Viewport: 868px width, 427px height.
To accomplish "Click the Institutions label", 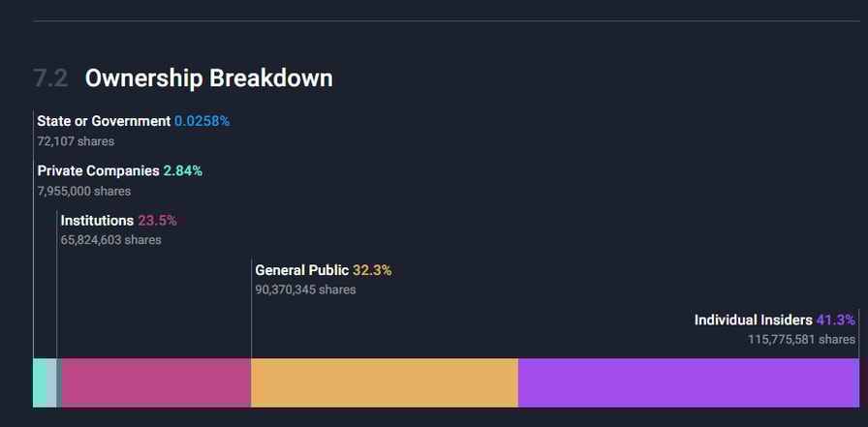I will pyautogui.click(x=97, y=221).
